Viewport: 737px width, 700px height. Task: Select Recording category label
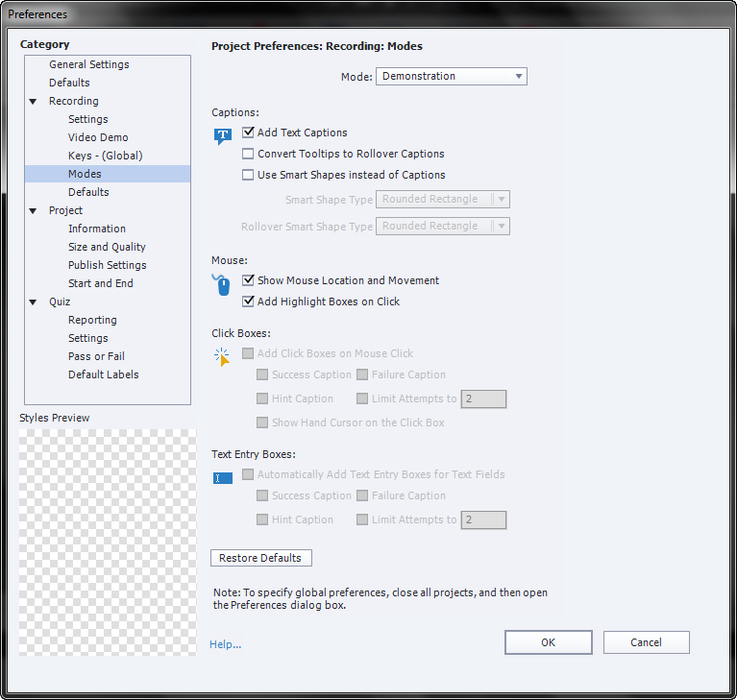click(74, 101)
